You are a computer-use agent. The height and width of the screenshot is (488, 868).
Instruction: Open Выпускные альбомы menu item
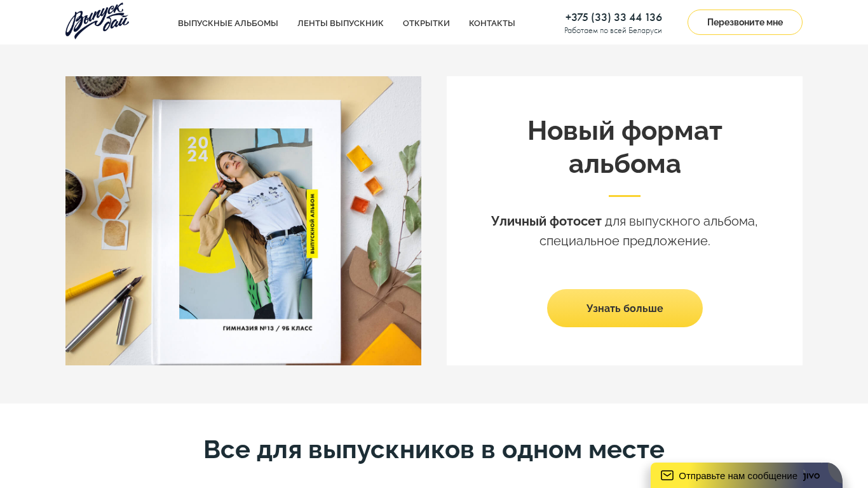pyautogui.click(x=228, y=23)
